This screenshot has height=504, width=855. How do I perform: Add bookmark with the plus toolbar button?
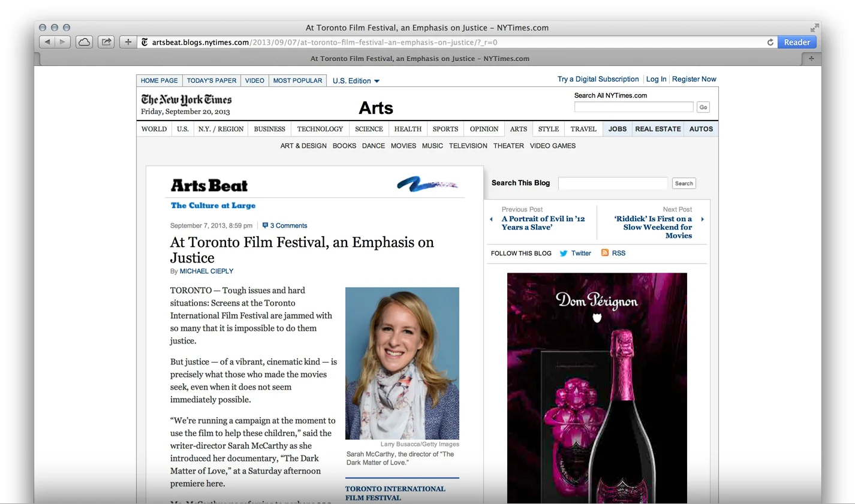(x=128, y=42)
